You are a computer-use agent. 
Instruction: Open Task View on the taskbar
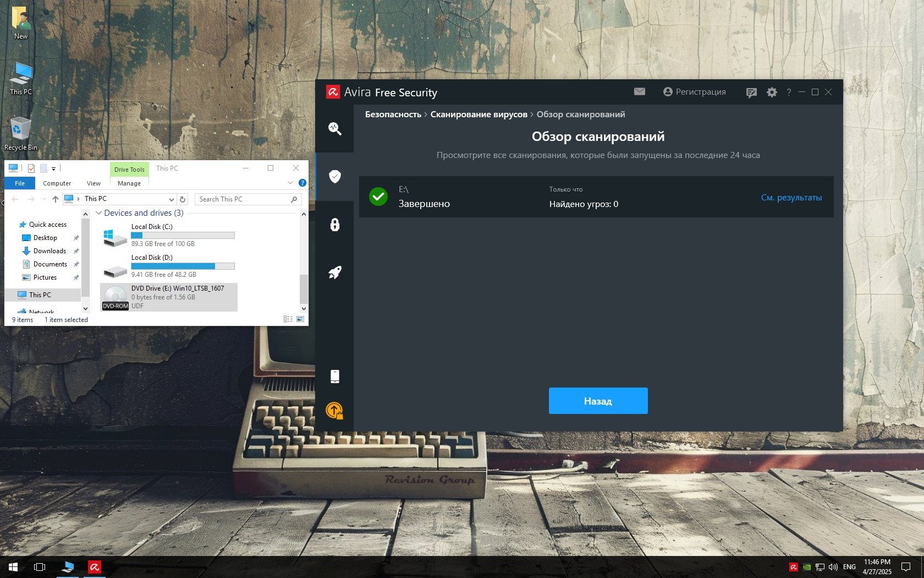[x=40, y=567]
